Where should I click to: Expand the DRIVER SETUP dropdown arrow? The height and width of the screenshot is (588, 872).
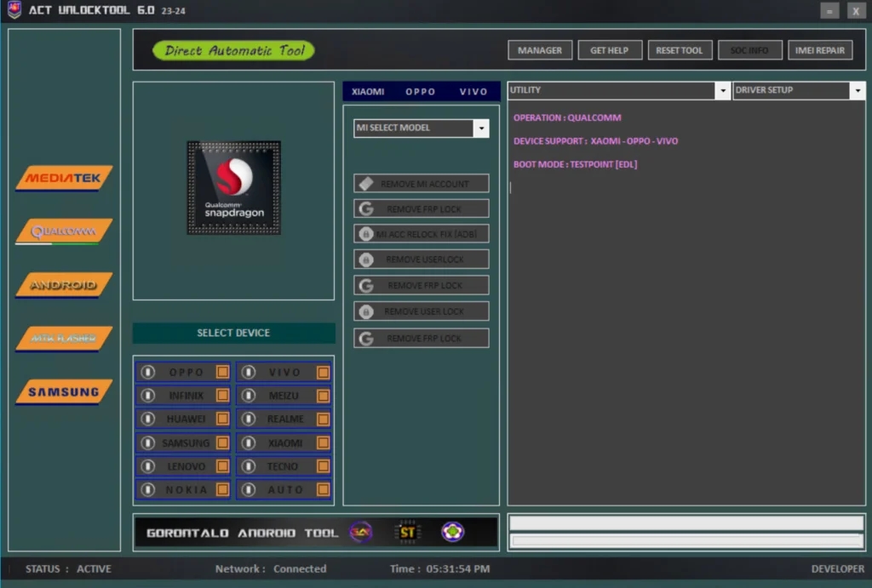(858, 90)
